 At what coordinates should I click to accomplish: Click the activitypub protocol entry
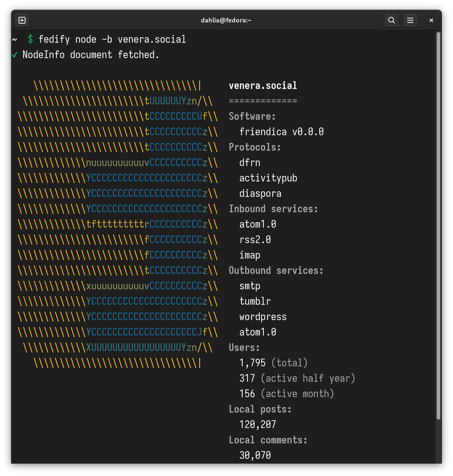click(x=268, y=178)
